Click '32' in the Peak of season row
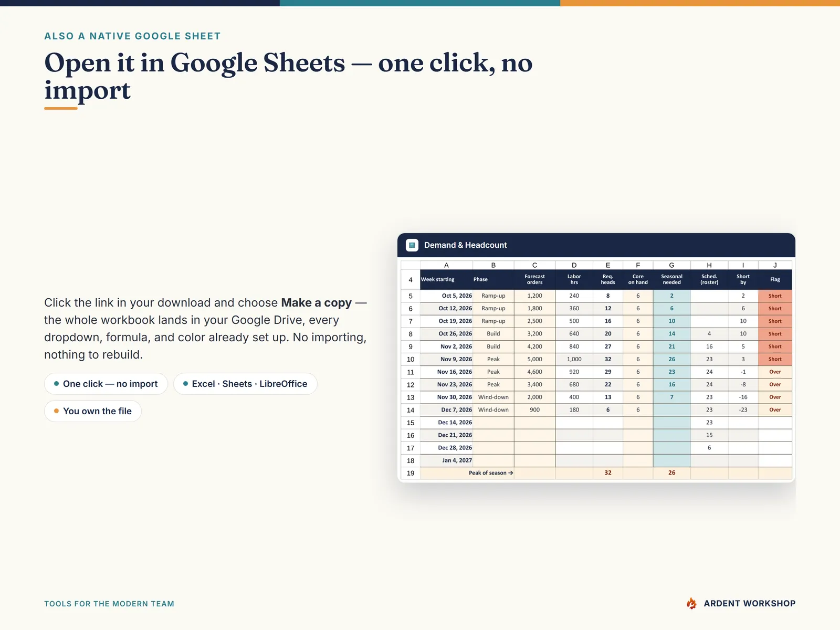Screen dimensions: 840x630 click(x=608, y=473)
